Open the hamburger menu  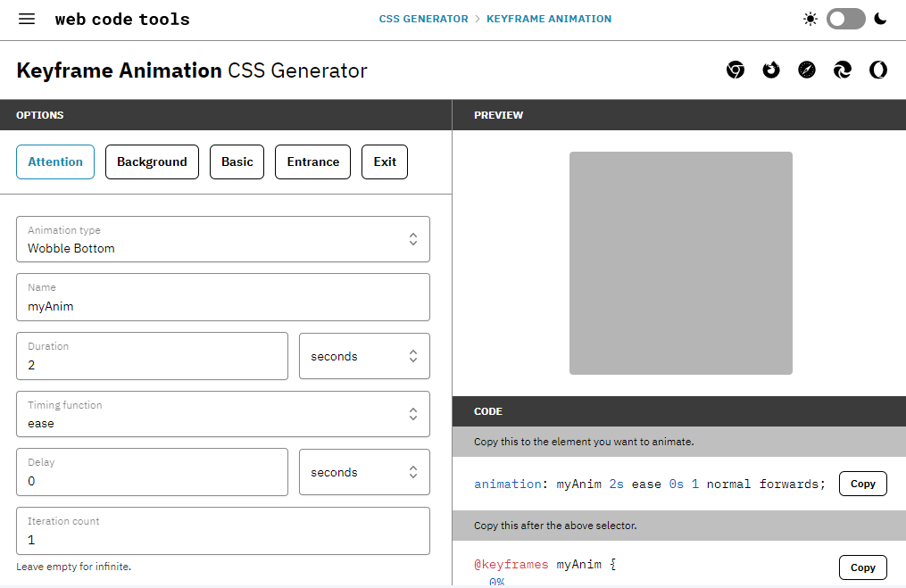[27, 19]
